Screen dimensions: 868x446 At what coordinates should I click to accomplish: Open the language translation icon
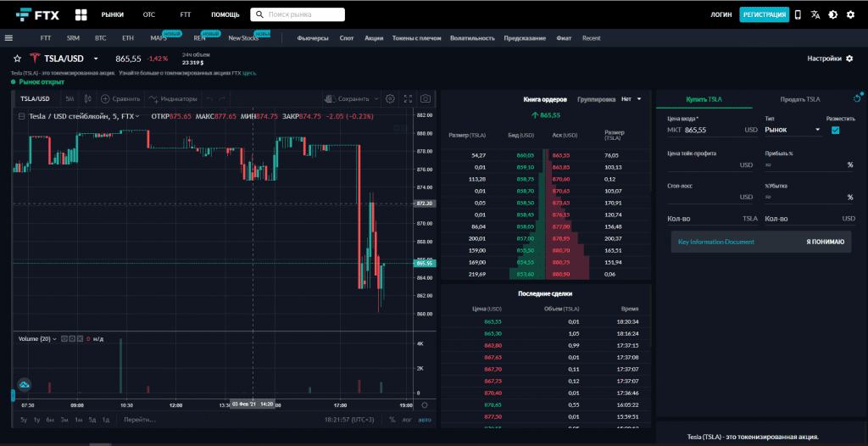tap(815, 15)
